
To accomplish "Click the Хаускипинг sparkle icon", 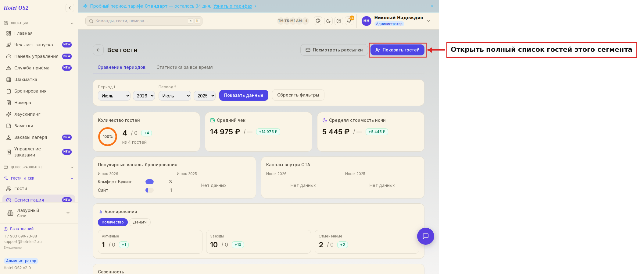I will pos(9,114).
